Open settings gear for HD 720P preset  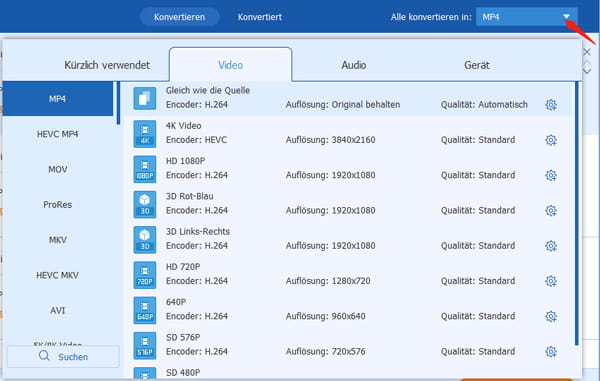(x=551, y=281)
